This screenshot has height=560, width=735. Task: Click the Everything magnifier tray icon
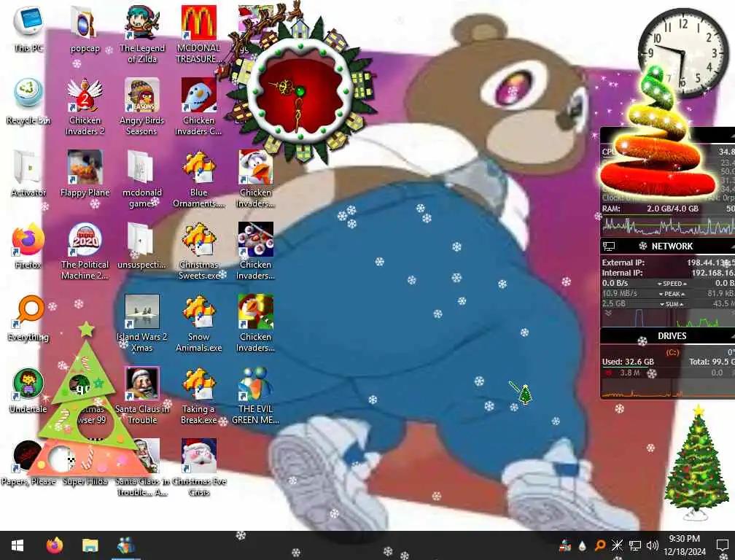pyautogui.click(x=599, y=545)
